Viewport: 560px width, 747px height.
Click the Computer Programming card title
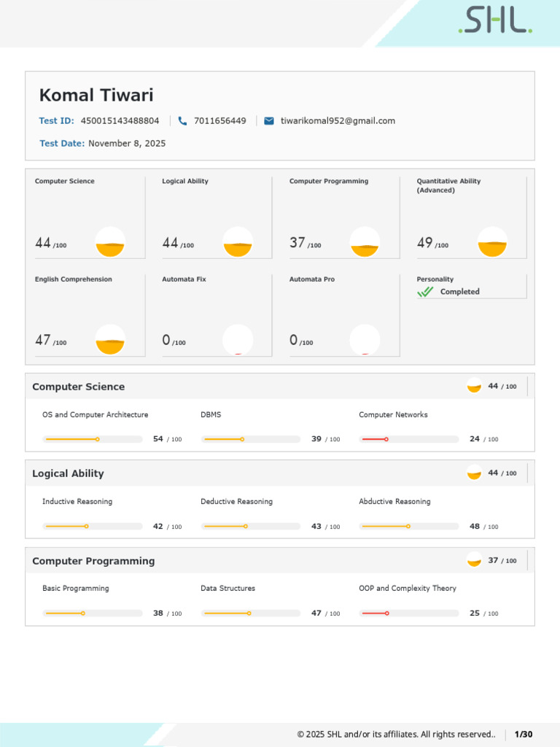(x=329, y=181)
